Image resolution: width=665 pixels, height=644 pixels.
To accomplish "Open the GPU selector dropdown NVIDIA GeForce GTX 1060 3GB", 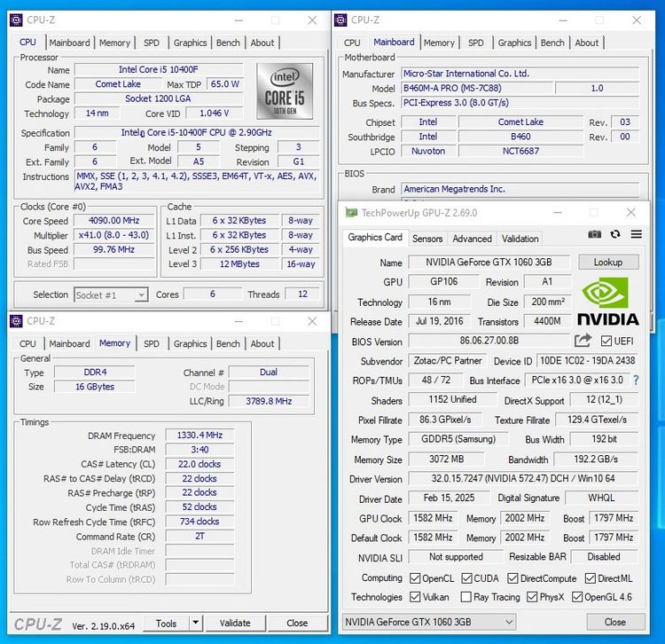I will point(429,622).
